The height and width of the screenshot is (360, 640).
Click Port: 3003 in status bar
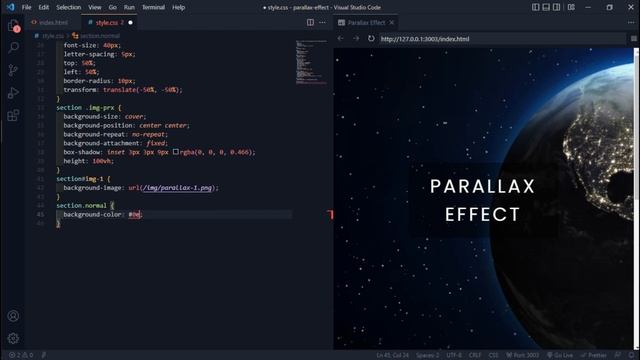523,355
